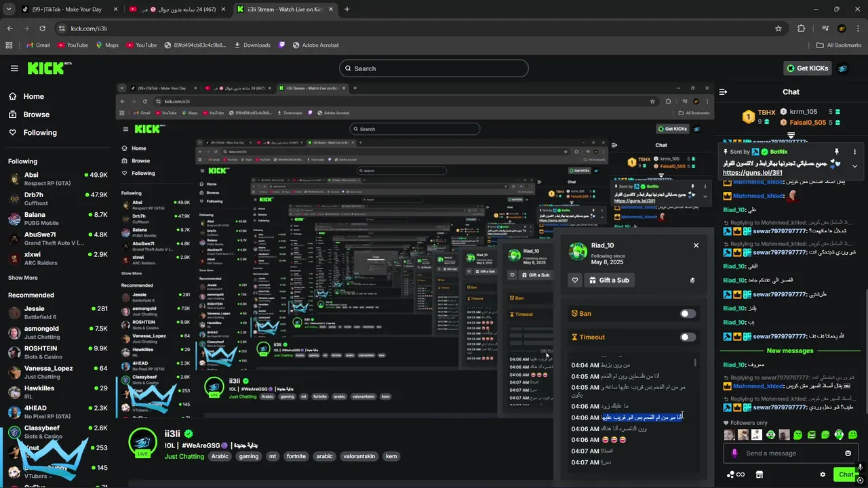Expand the gifters leaderboard handle under TBHX
The height and width of the screenshot is (488, 868).
click(x=791, y=136)
